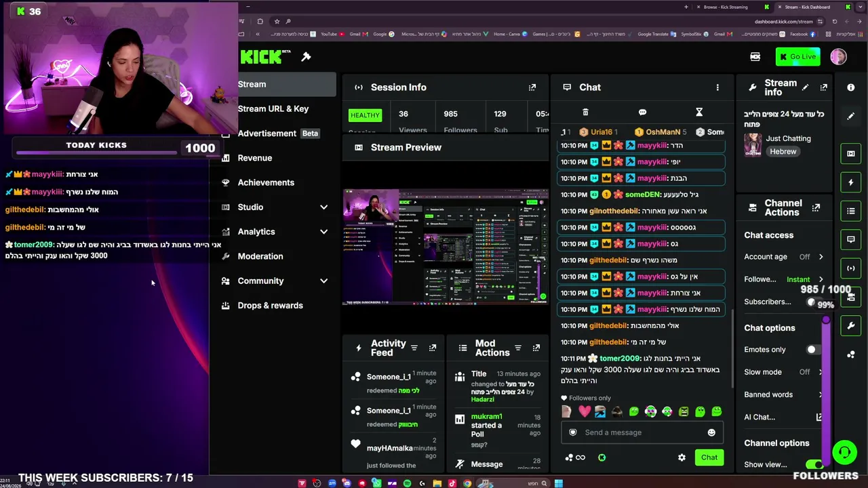
Task: Open the profile avatar in the header
Action: pyautogui.click(x=838, y=57)
